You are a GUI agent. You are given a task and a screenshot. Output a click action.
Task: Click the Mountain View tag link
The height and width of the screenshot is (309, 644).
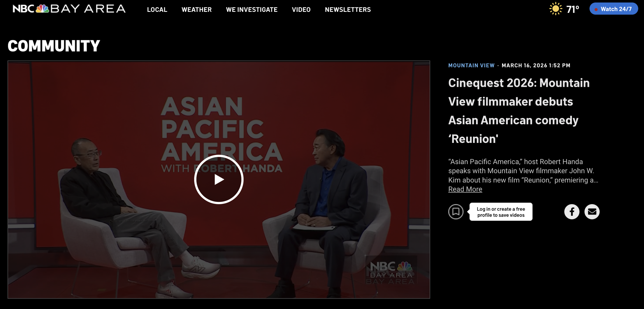click(x=471, y=65)
